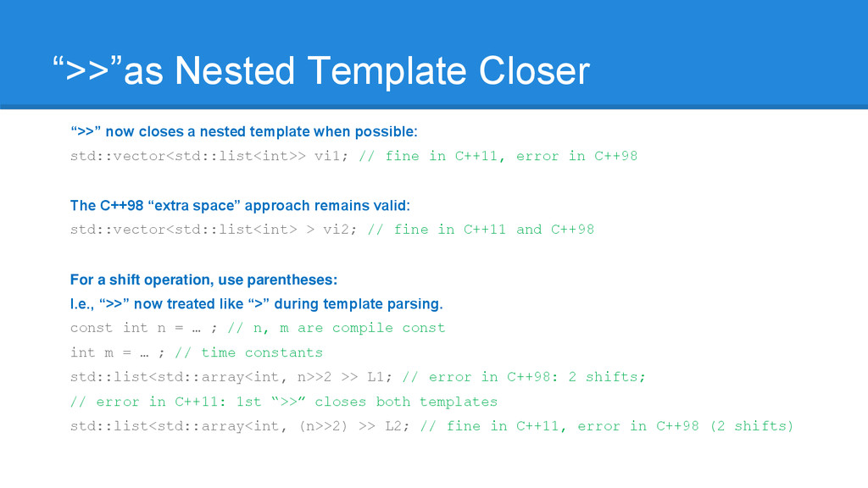The width and height of the screenshot is (868, 488).
Task: Click comment "error in C++98: 2 shifts"
Action: pyautogui.click(x=524, y=377)
